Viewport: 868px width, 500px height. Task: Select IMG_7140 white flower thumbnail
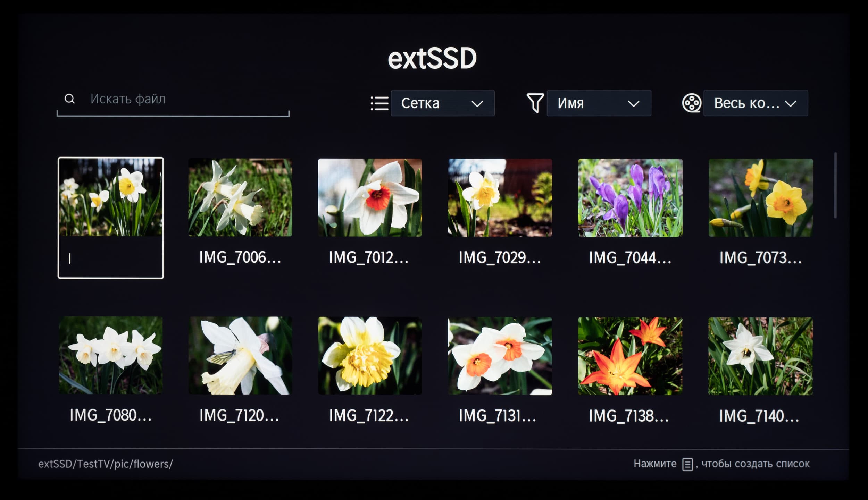click(760, 356)
